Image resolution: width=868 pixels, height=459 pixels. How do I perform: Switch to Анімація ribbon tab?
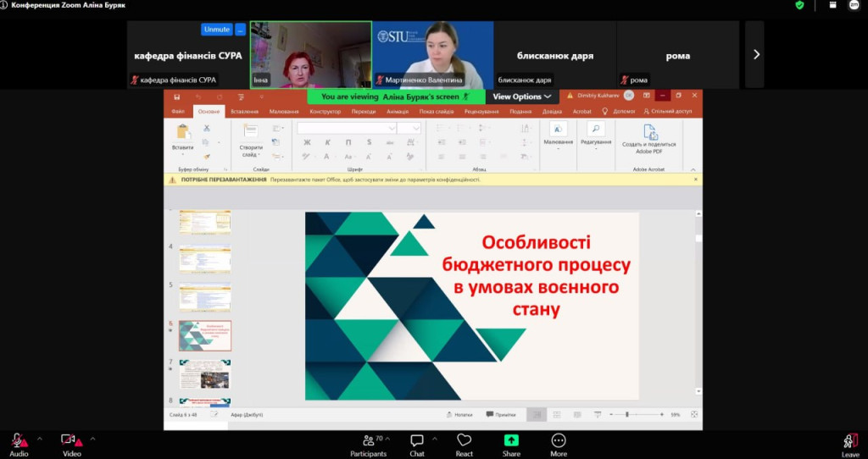click(x=398, y=112)
